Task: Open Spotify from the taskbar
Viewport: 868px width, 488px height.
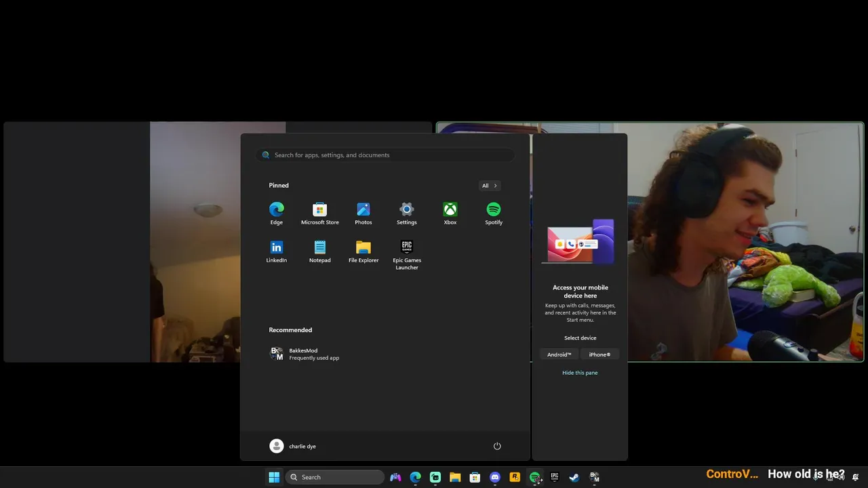Action: pyautogui.click(x=535, y=477)
